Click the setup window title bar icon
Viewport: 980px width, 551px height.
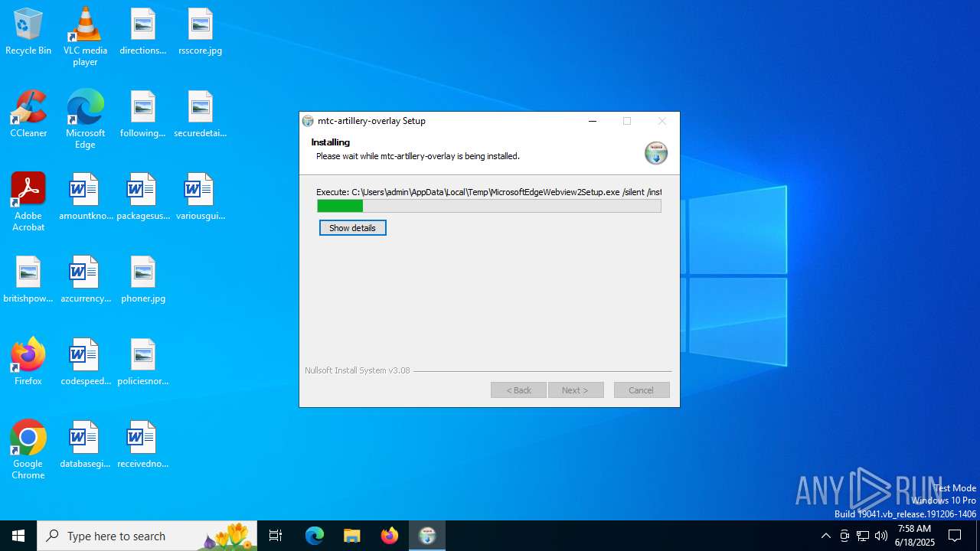pos(308,121)
